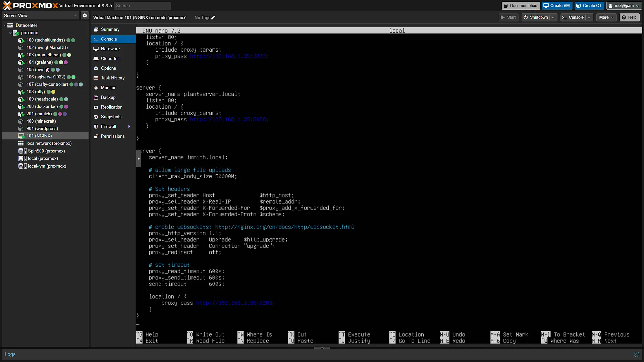Click the Create VM button
Image resolution: width=644 pixels, height=362 pixels.
tap(557, 6)
